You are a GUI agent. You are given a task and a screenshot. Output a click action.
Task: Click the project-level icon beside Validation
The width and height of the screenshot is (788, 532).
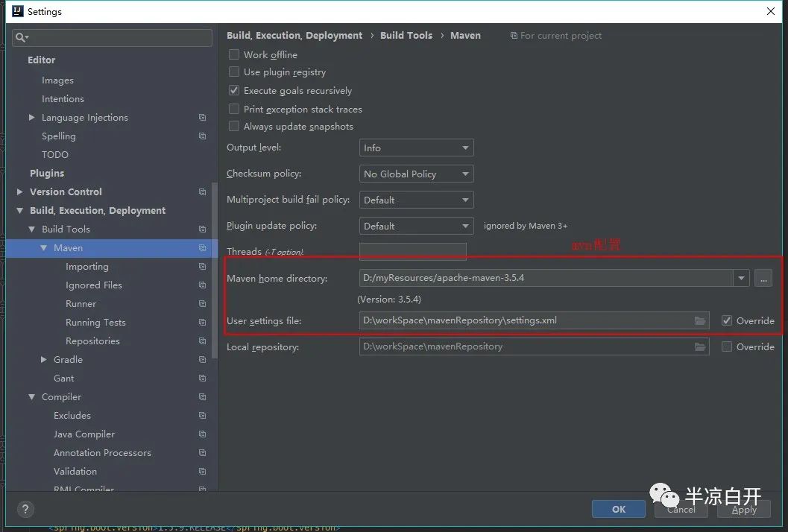click(x=202, y=471)
